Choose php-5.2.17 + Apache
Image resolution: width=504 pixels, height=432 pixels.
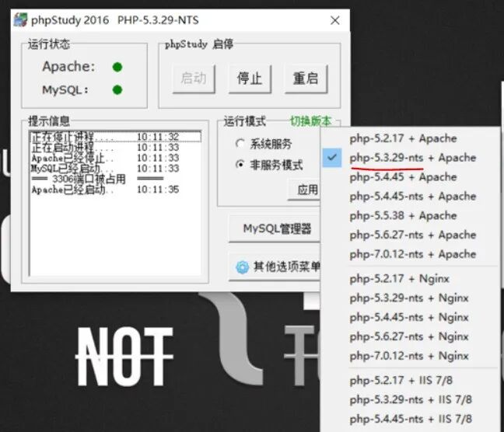(410, 138)
